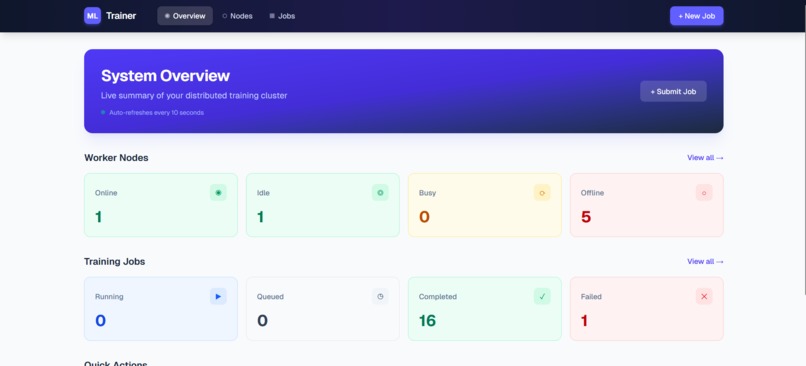Click the Worker Nodes section heading
Image resolution: width=806 pixels, height=366 pixels.
click(x=116, y=158)
